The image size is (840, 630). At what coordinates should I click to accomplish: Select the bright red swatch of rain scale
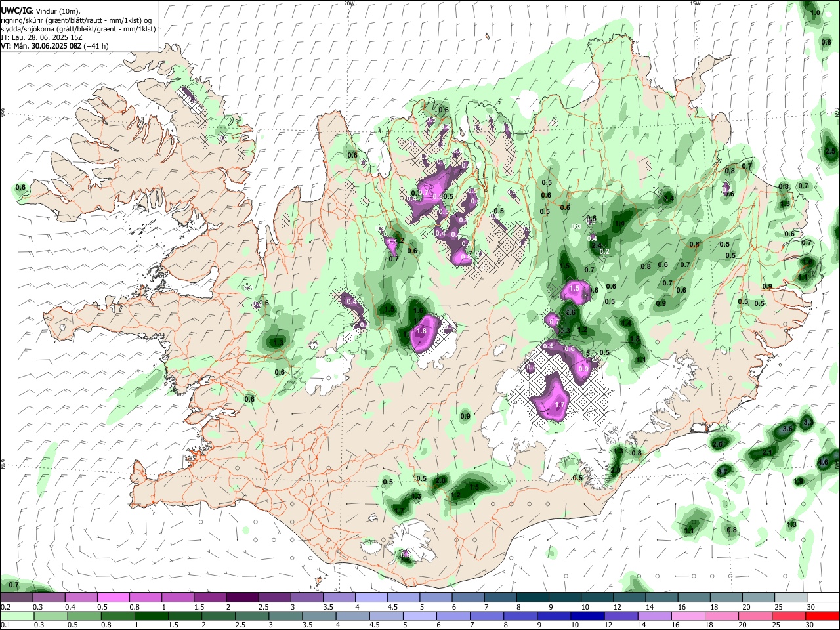(x=822, y=616)
